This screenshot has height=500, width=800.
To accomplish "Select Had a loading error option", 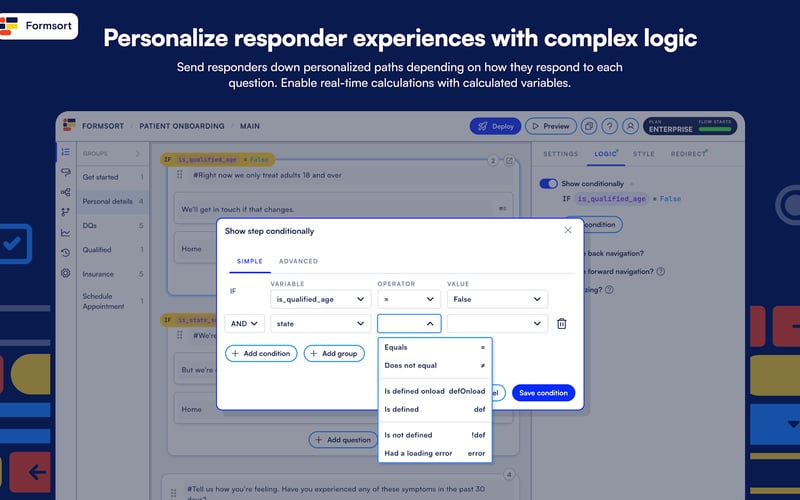I will pyautogui.click(x=435, y=453).
